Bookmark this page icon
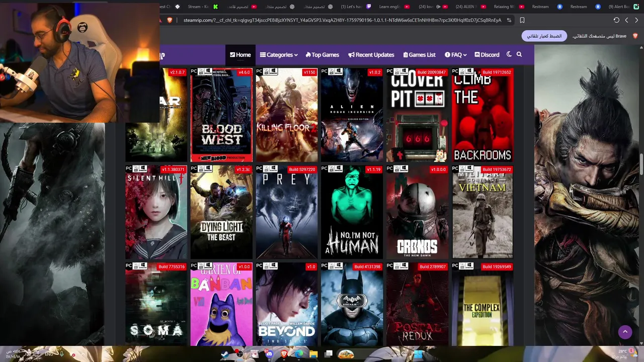The height and width of the screenshot is (362, 644). pyautogui.click(x=522, y=20)
